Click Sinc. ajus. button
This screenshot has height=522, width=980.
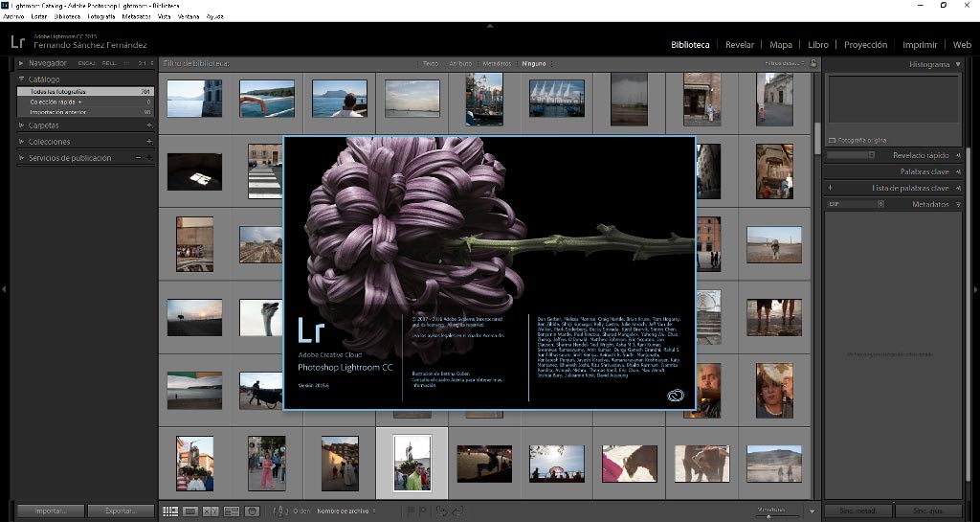coord(928,511)
